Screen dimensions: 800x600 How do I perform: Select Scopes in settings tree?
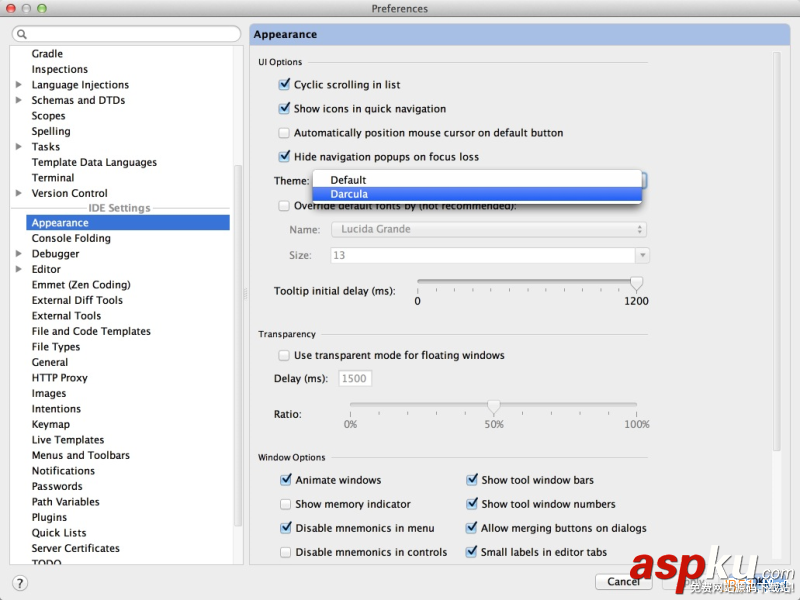click(x=48, y=116)
